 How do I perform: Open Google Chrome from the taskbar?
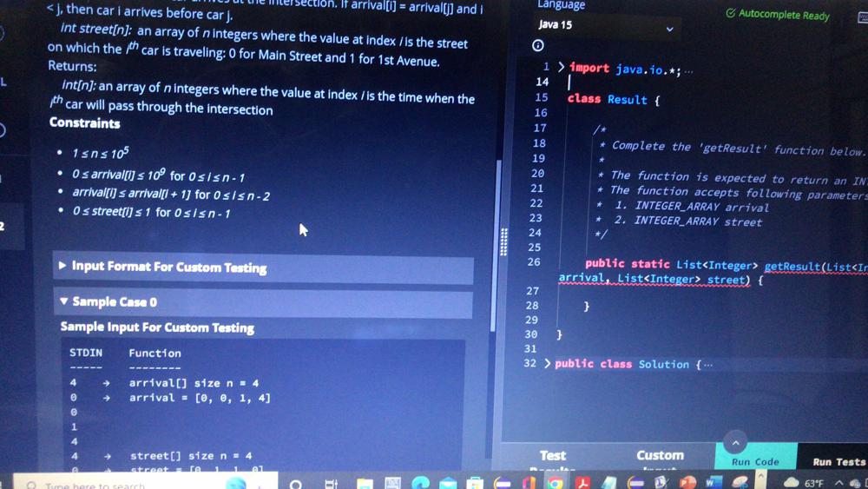(x=556, y=483)
